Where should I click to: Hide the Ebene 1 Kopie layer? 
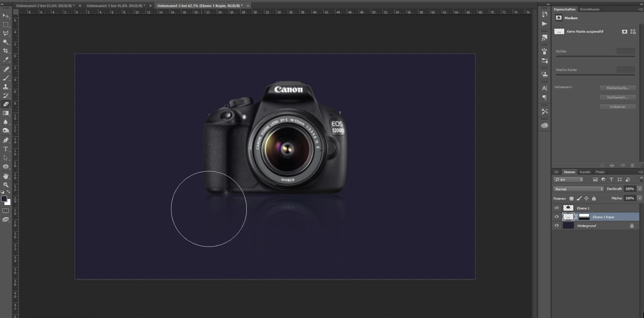pyautogui.click(x=557, y=216)
